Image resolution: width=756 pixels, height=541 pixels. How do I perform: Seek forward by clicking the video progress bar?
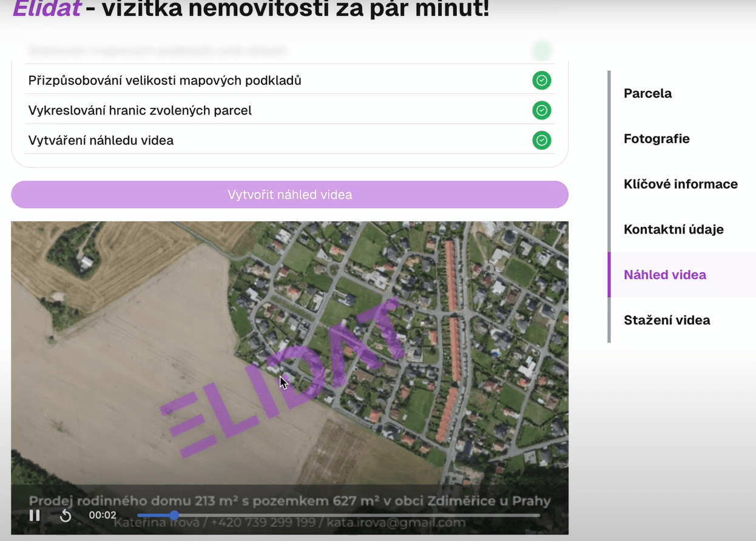(364, 516)
